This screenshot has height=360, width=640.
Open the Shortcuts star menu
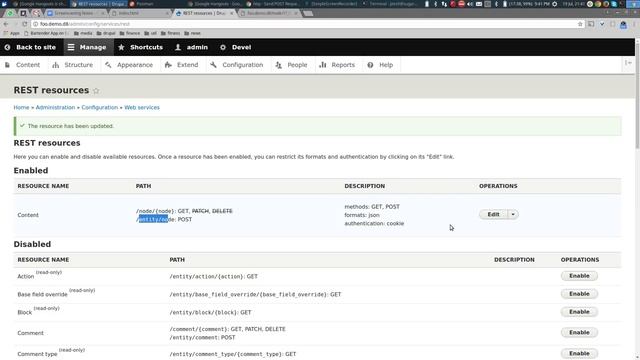click(x=141, y=47)
